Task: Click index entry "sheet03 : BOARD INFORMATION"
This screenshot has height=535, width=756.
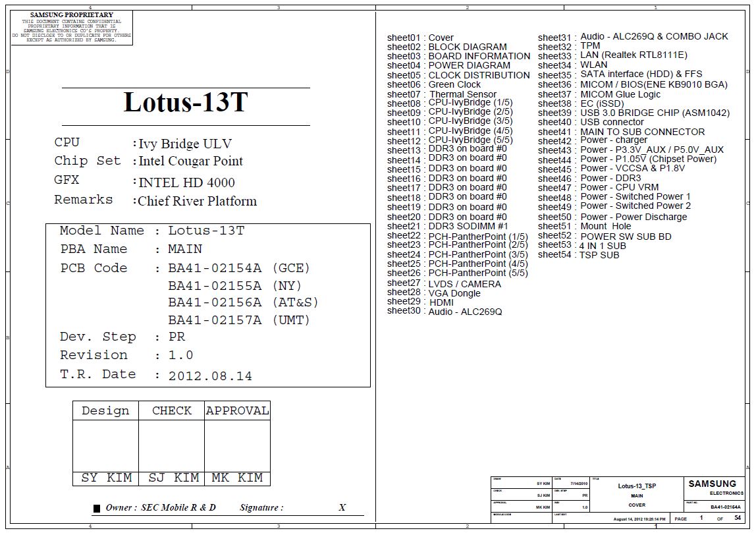Action: coord(458,57)
